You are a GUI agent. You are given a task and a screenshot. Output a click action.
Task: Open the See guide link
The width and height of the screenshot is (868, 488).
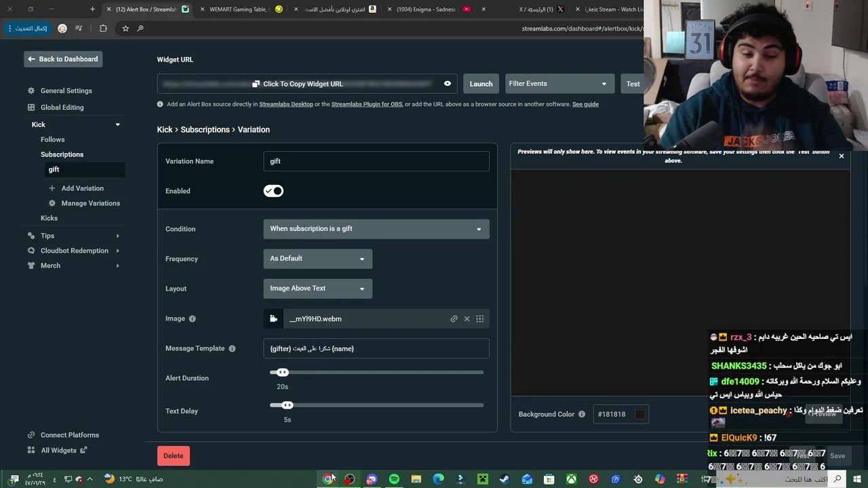[585, 104]
